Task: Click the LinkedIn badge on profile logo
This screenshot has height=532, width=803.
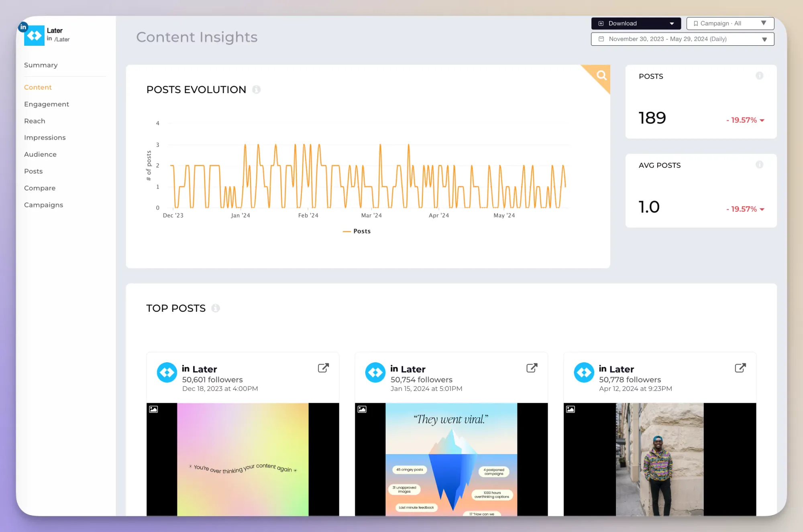Action: [23, 27]
